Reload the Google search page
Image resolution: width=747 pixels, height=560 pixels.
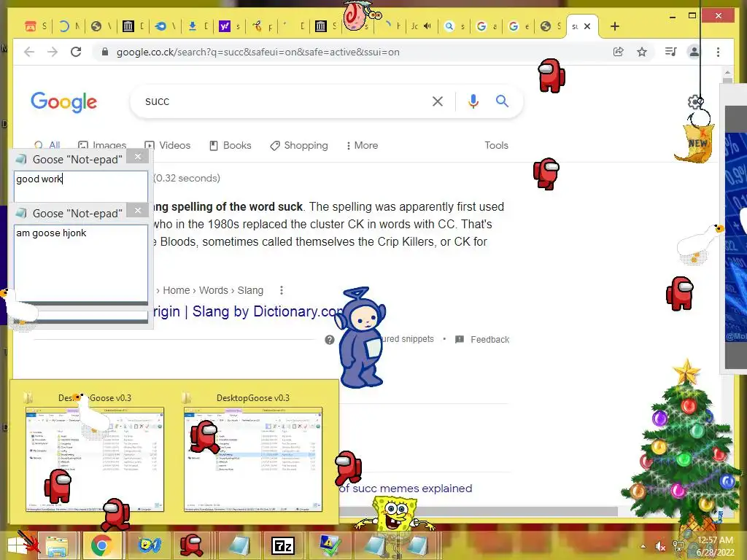point(76,52)
